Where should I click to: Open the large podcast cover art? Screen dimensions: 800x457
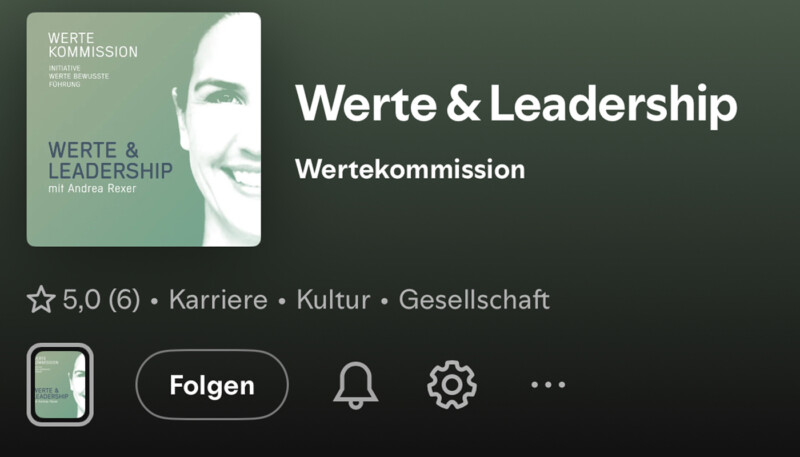144,130
